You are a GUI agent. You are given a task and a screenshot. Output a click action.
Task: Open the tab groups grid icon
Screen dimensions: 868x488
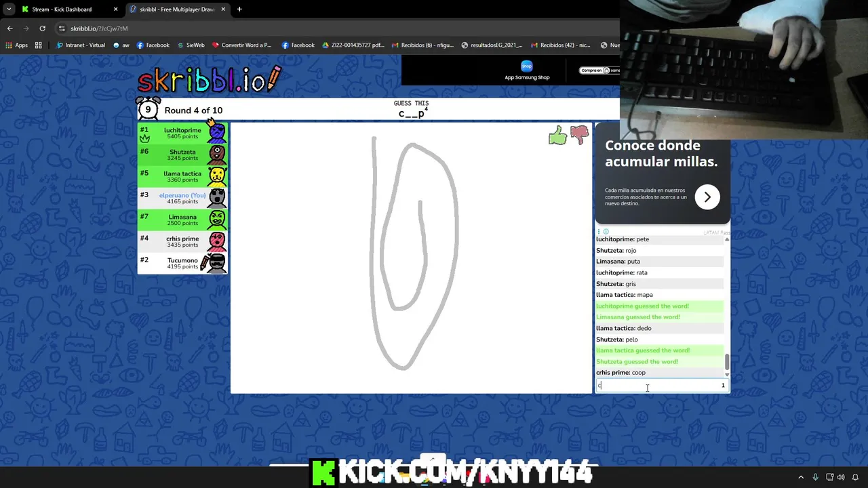coord(39,45)
